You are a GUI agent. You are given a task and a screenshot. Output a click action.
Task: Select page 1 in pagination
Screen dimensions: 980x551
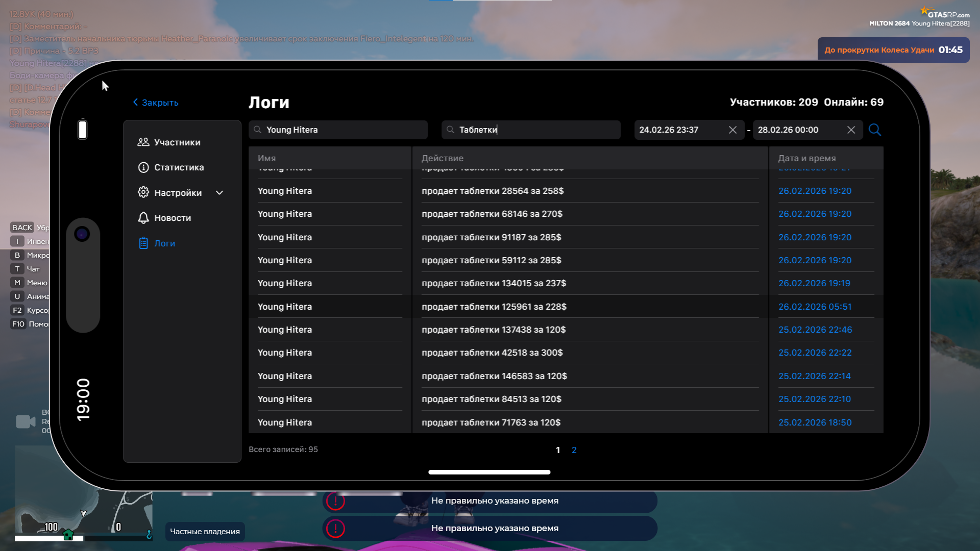coord(558,450)
